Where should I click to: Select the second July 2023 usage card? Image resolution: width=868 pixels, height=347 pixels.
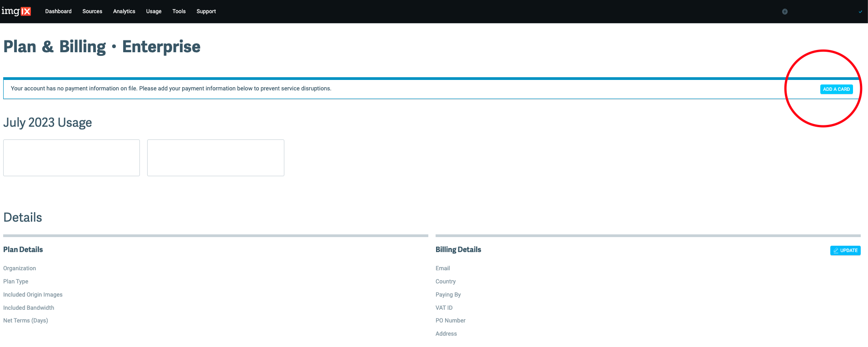tap(216, 158)
